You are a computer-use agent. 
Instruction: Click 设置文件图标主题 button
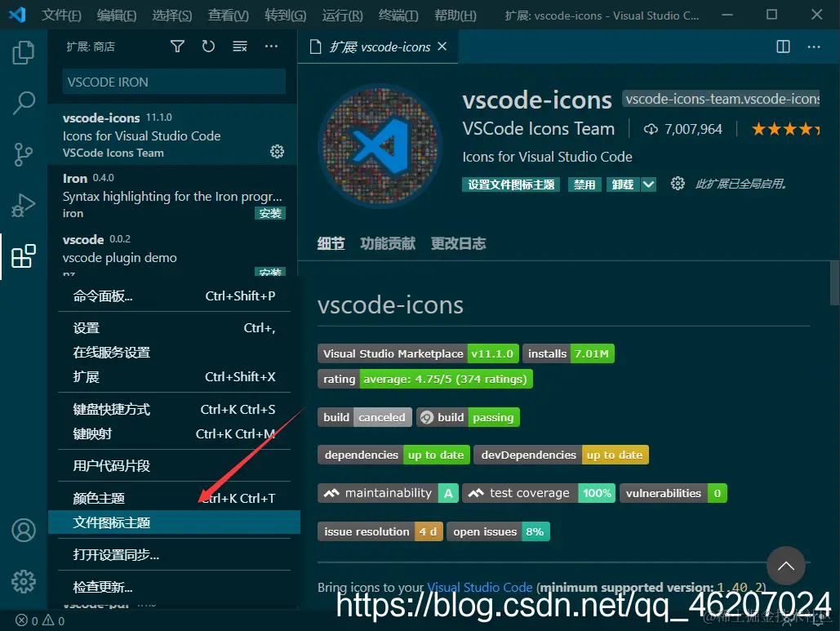click(x=511, y=184)
